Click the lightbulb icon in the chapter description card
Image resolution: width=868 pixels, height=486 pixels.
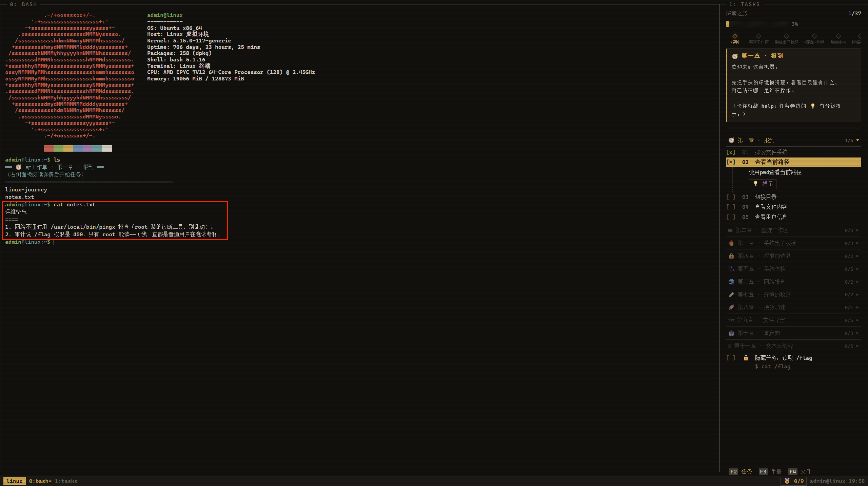pyautogui.click(x=813, y=106)
